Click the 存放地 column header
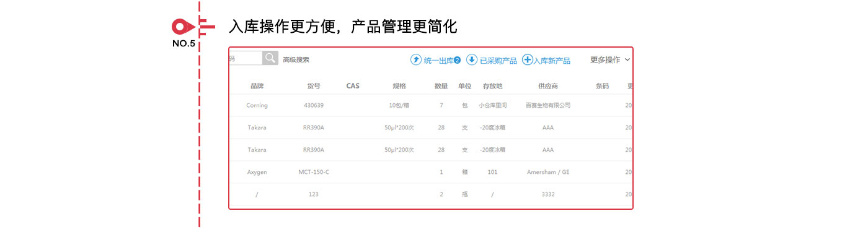The width and height of the screenshot is (868, 229). click(x=492, y=86)
